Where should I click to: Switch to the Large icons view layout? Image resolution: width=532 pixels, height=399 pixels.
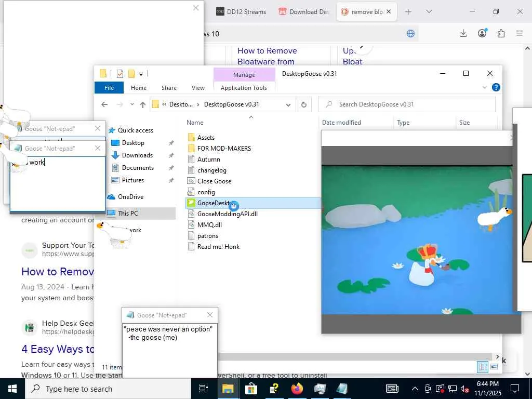point(494,367)
